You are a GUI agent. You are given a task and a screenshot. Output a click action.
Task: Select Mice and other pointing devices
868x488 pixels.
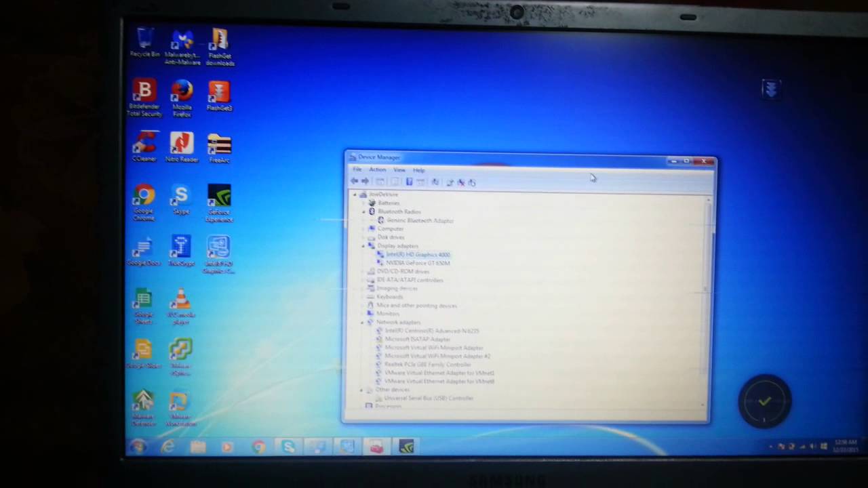(x=416, y=305)
